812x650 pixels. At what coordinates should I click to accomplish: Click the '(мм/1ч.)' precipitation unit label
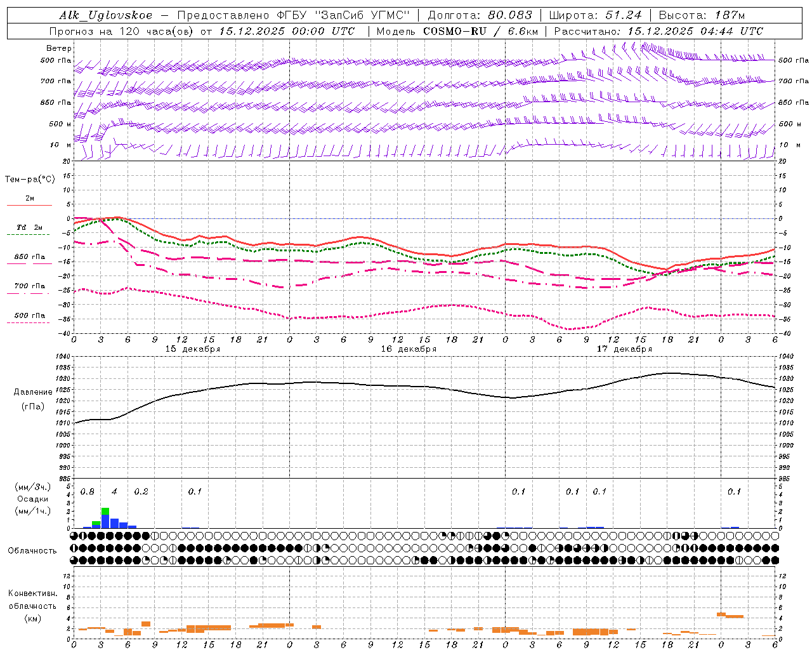pyautogui.click(x=32, y=511)
